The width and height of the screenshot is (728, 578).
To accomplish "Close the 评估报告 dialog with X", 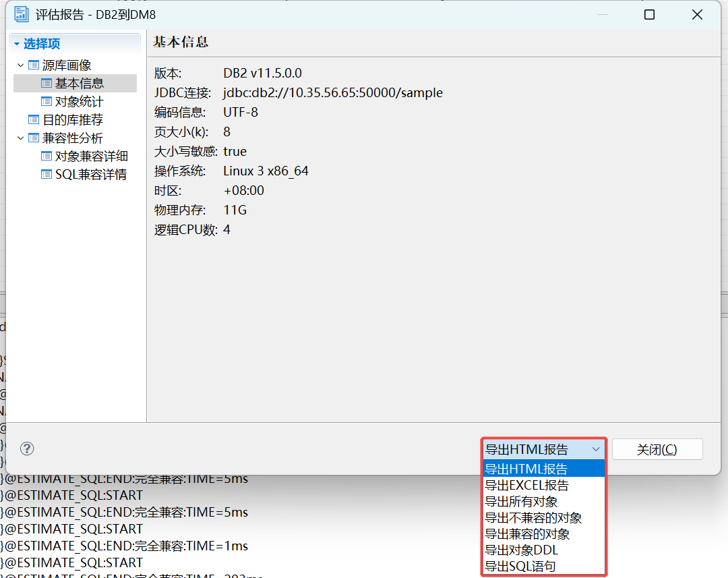I will [697, 15].
